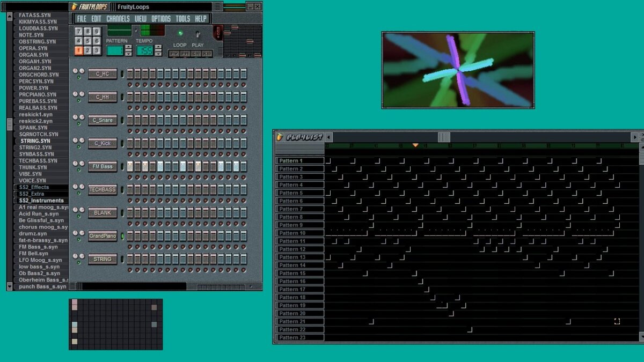644x362 pixels.
Task: Click the KB mode button
Action: point(207,54)
